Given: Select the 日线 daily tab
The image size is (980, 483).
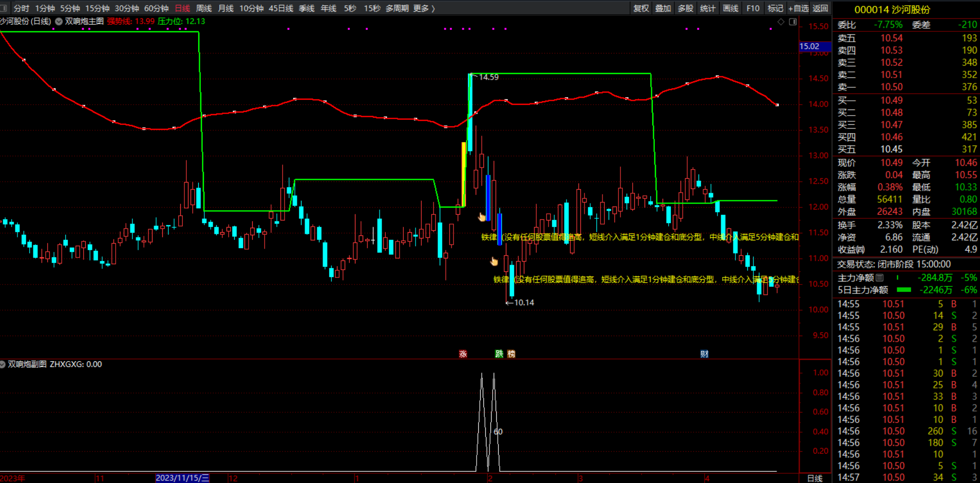Looking at the screenshot, I should click(x=182, y=8).
